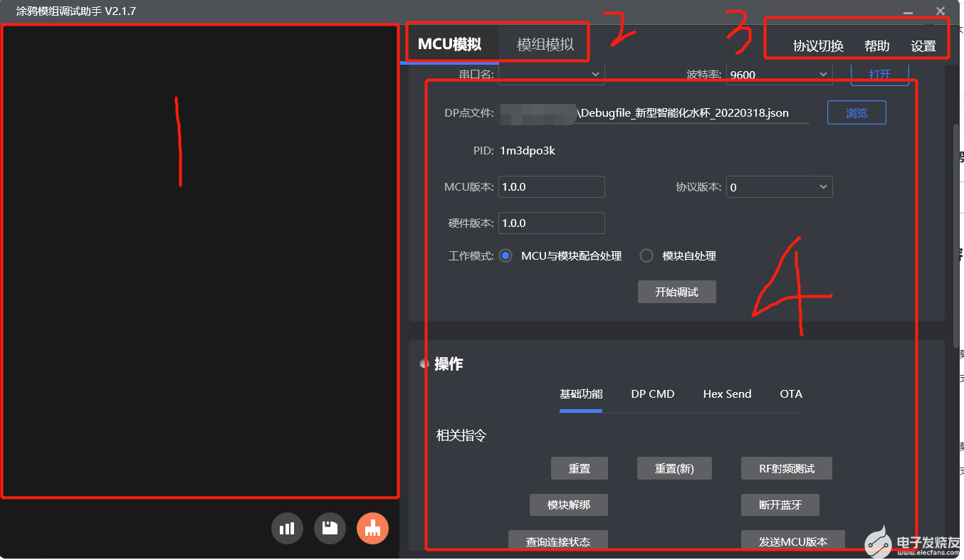Viewport: 964px width, 560px height.
Task: Click the 重置 button
Action: (580, 468)
